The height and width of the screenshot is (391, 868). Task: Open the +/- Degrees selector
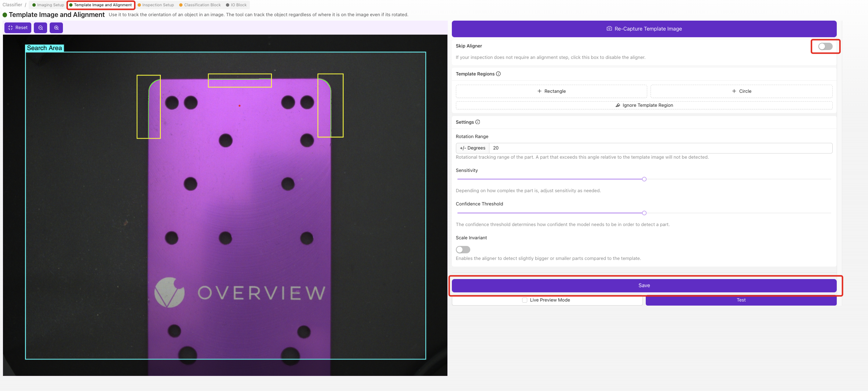pyautogui.click(x=472, y=148)
